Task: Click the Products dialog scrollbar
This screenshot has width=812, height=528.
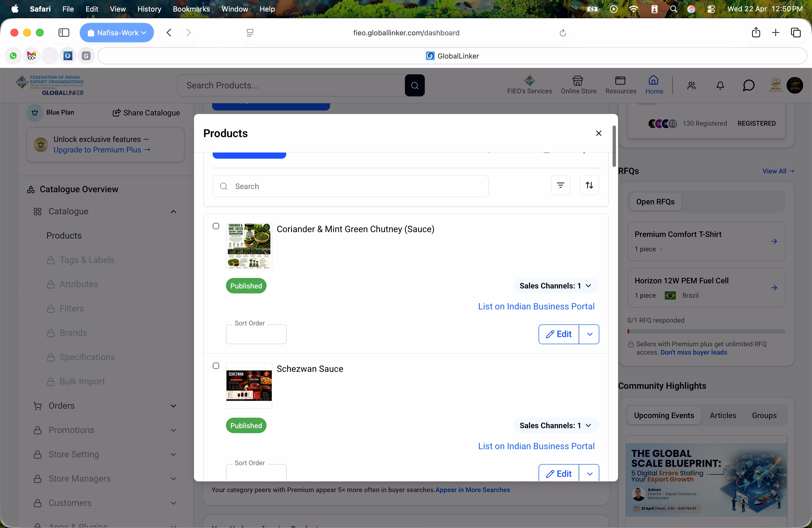Action: coord(614,146)
